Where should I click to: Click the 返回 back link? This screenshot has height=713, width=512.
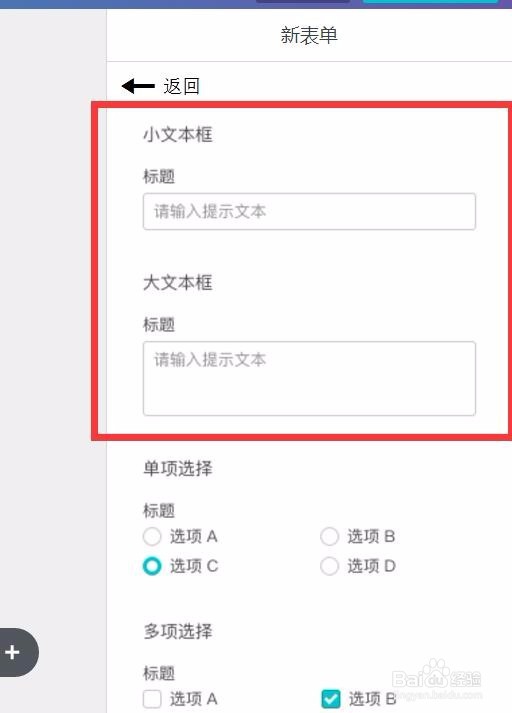[181, 86]
